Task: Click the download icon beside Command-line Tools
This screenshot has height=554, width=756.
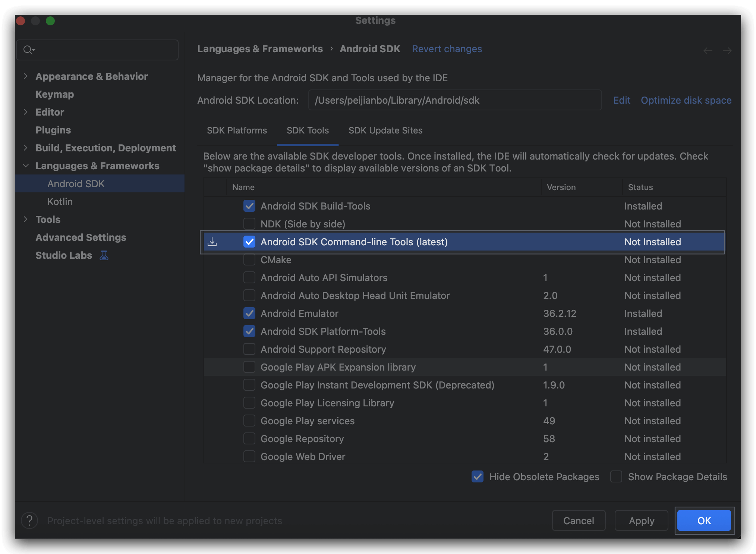Action: [212, 242]
